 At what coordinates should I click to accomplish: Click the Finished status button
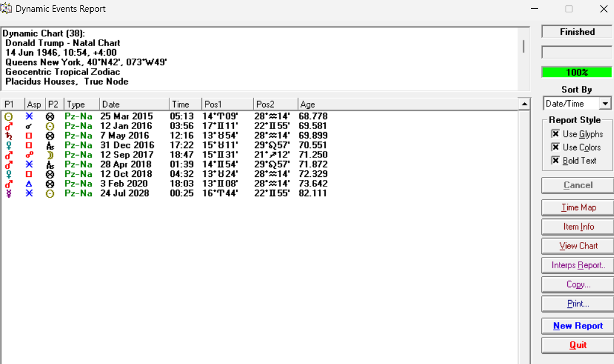click(577, 32)
